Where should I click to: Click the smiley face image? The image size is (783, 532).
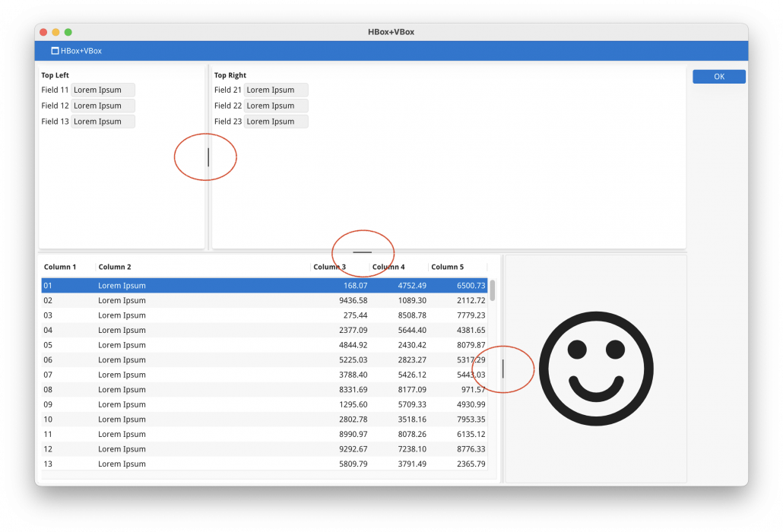(x=595, y=368)
